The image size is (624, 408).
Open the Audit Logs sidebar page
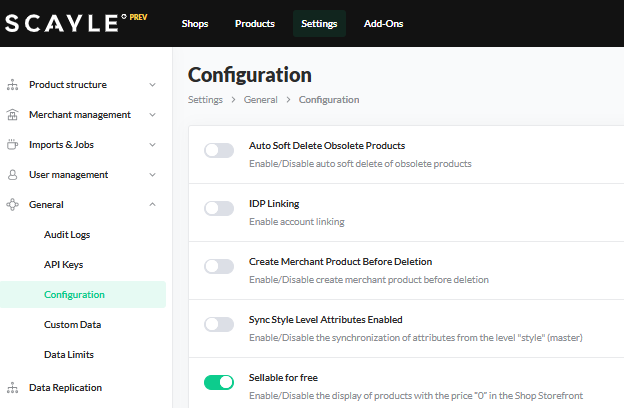tap(67, 235)
